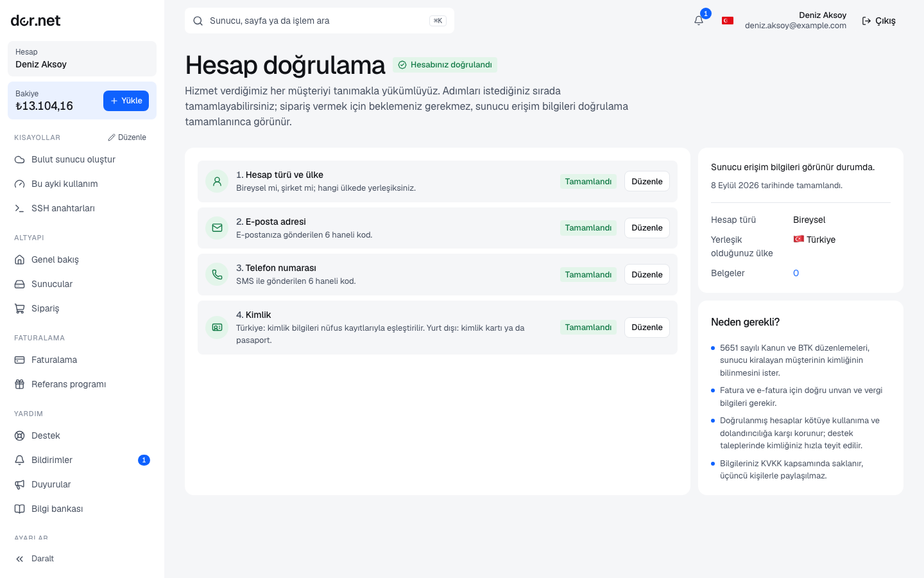Click the lifebuoy icon for Destek

(x=20, y=435)
